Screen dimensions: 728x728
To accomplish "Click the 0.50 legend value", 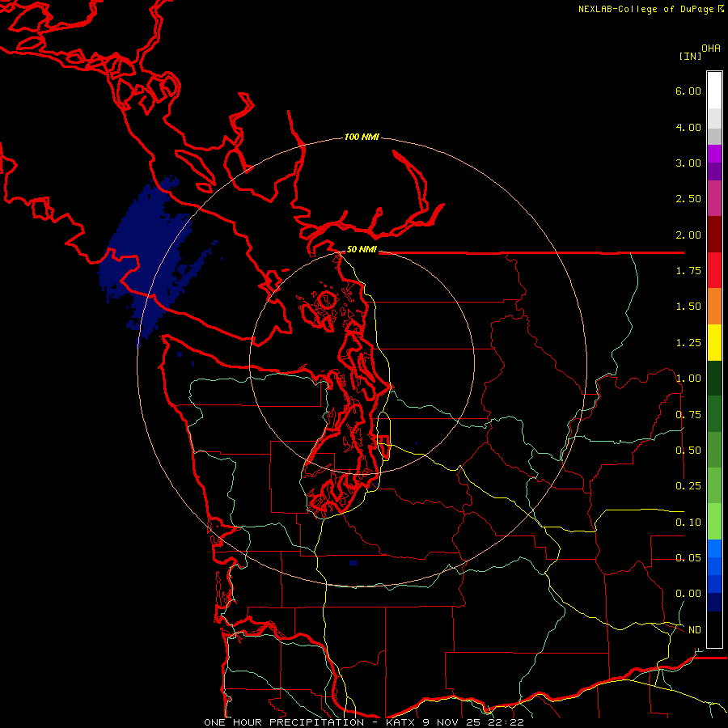I will tap(688, 451).
